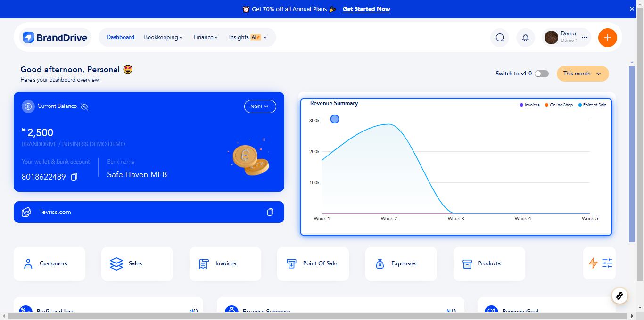Open the Point Of Sale shortcut card
Screen dimensions: 644x320
313,264
